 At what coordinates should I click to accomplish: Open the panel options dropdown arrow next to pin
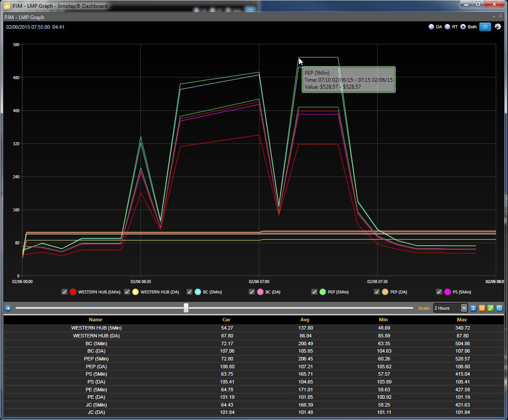tap(494, 17)
